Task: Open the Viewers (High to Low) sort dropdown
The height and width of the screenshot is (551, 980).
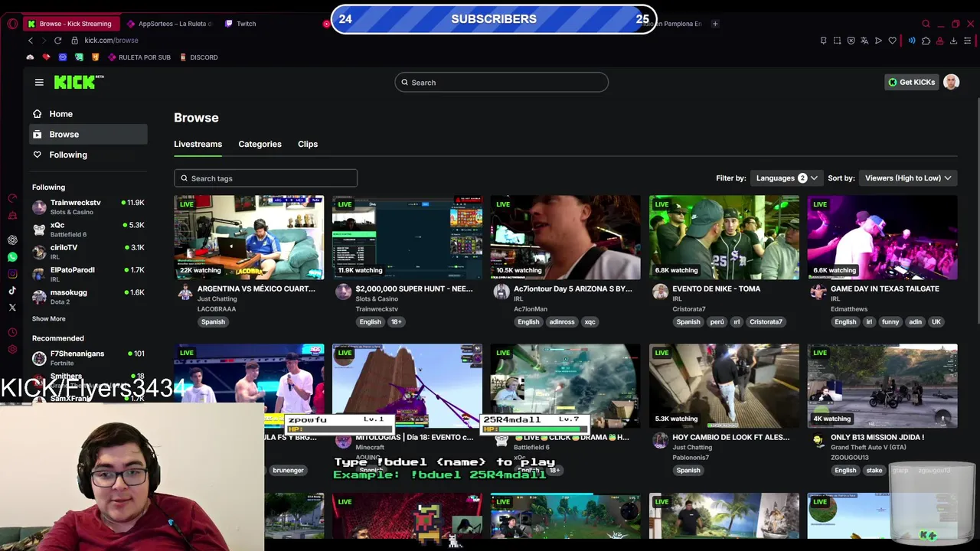Action: [x=908, y=178]
